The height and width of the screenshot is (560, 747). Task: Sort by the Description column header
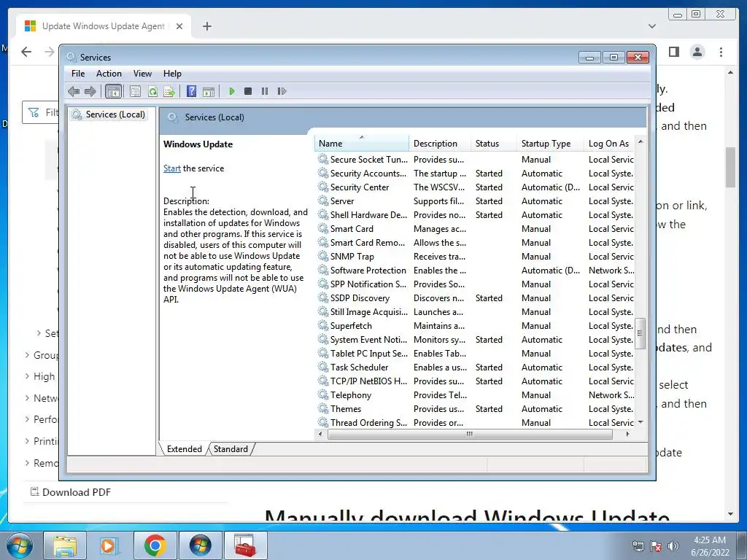tap(440, 144)
